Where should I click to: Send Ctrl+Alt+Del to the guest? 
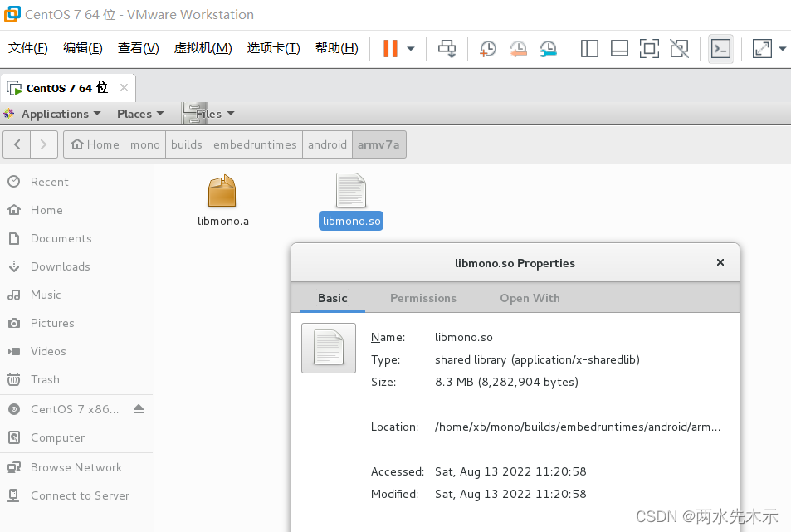point(447,48)
